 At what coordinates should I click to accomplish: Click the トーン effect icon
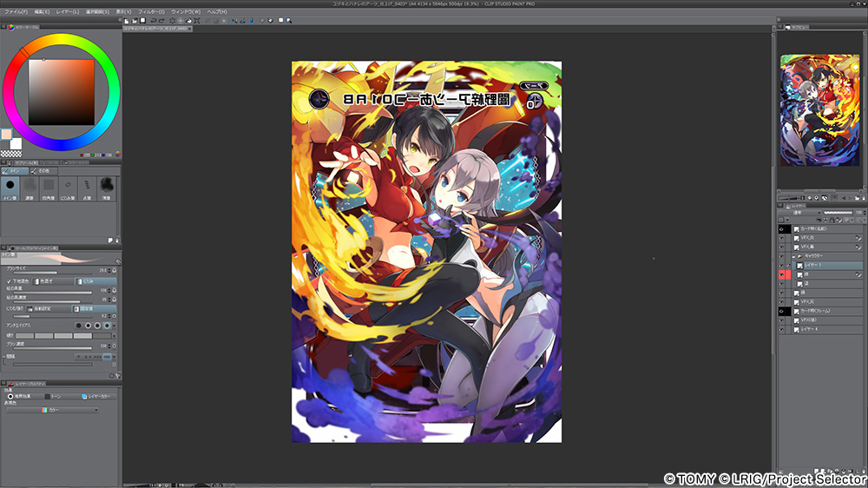tap(48, 397)
